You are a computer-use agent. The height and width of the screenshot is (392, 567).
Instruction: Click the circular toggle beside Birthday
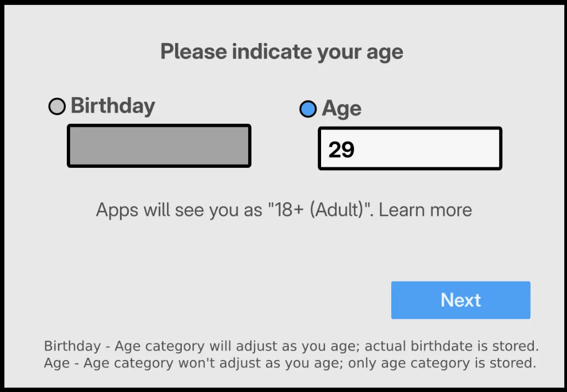[56, 106]
